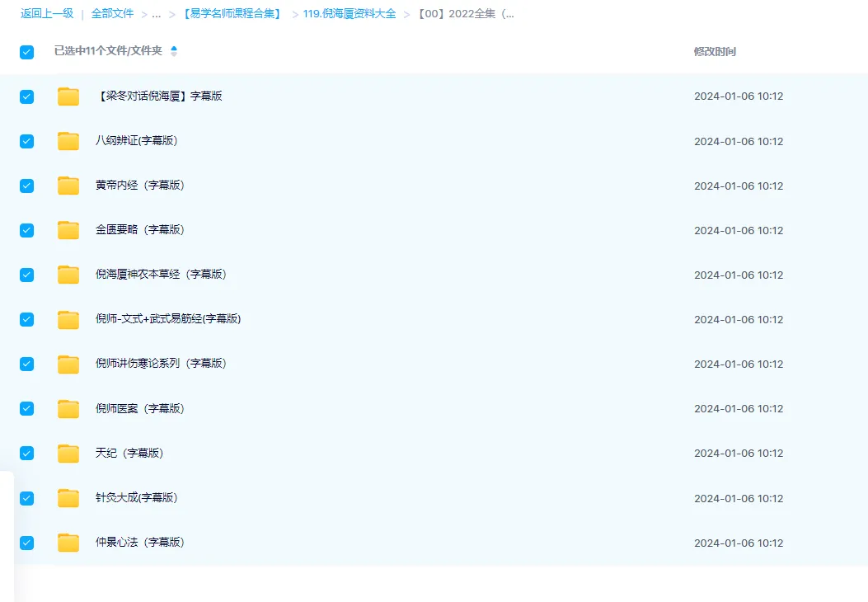Uncheck the 倪师医案（字幕版）checkbox
Image resolution: width=868 pixels, height=602 pixels.
(x=26, y=409)
